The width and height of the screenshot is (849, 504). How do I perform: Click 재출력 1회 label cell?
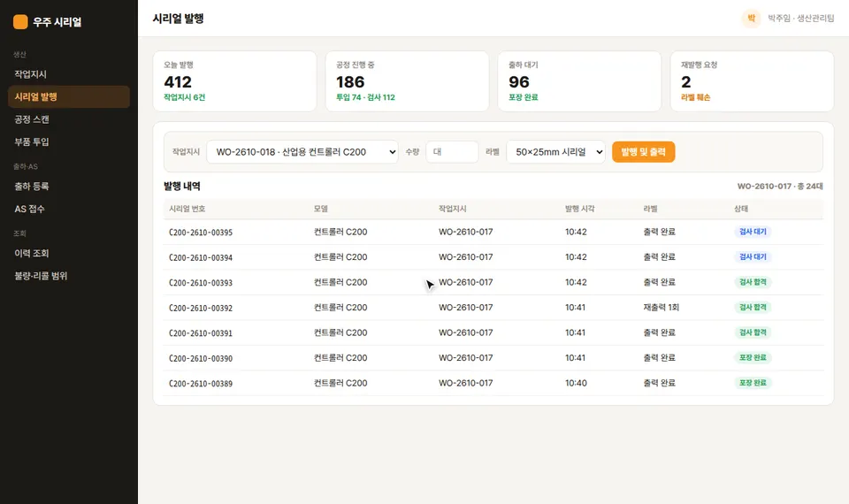coord(662,308)
